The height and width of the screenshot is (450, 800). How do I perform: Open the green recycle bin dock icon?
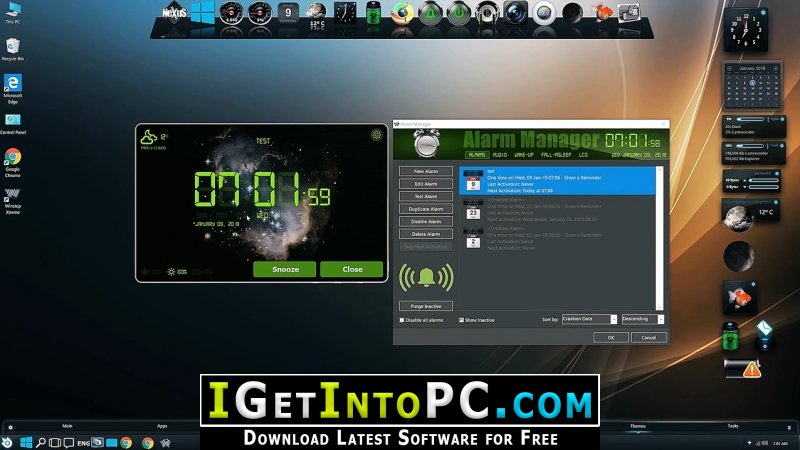point(373,13)
